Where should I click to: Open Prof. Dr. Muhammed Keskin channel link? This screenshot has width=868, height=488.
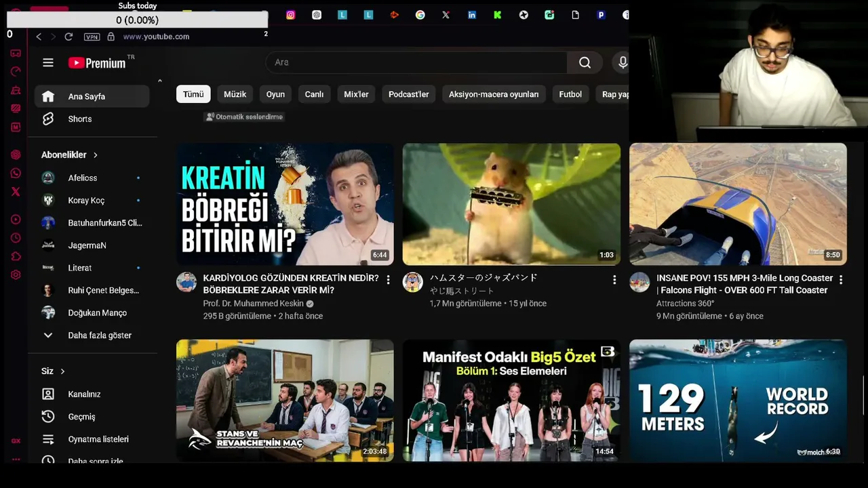pyautogui.click(x=254, y=304)
